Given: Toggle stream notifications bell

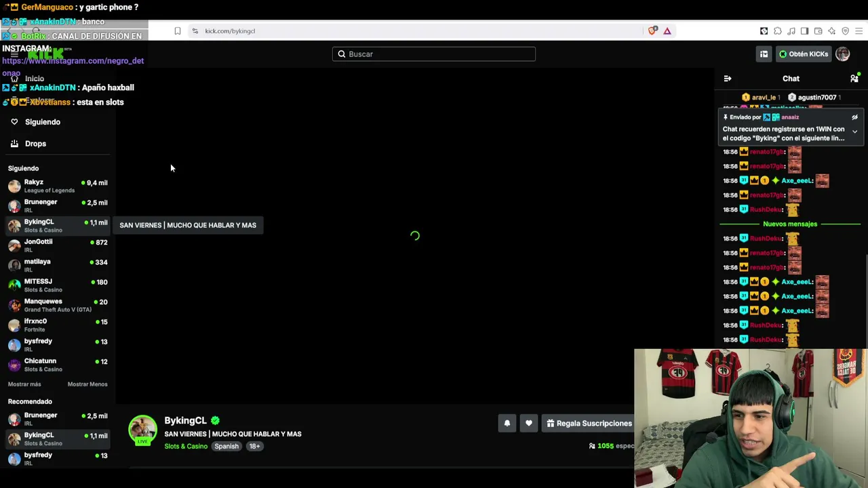Looking at the screenshot, I should pos(507,424).
